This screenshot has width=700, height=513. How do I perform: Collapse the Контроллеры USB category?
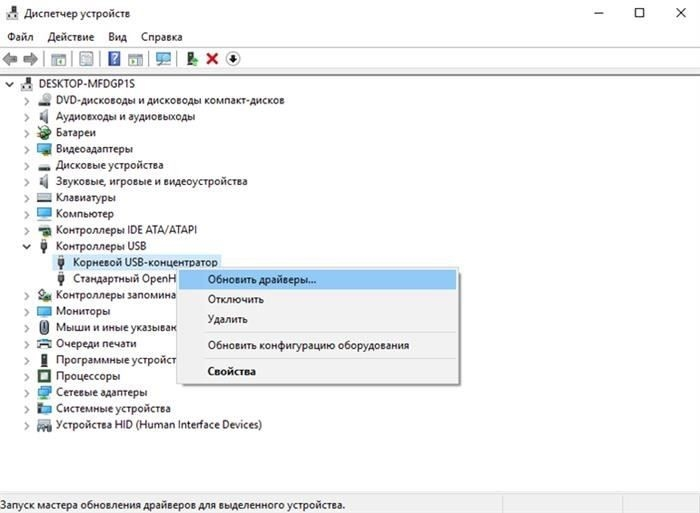[x=27, y=246]
